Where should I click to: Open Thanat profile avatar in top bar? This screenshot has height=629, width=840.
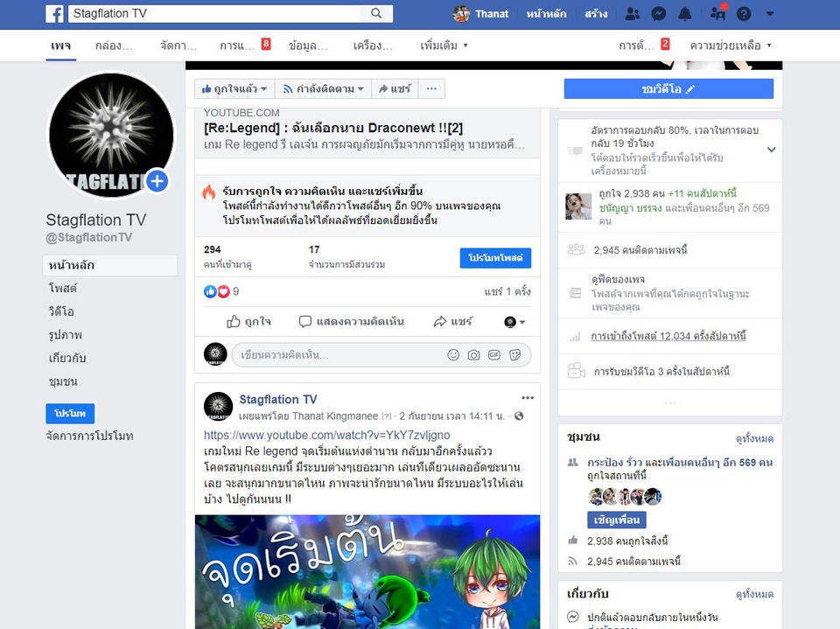461,13
